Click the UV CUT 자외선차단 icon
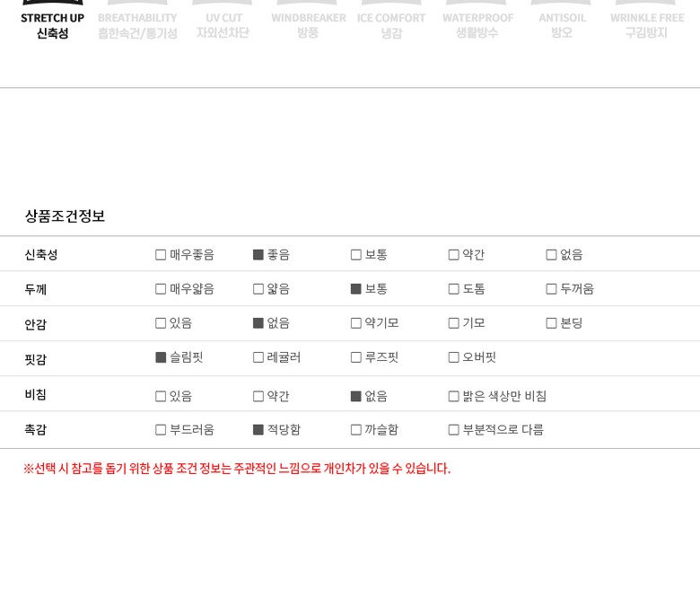 (x=223, y=23)
